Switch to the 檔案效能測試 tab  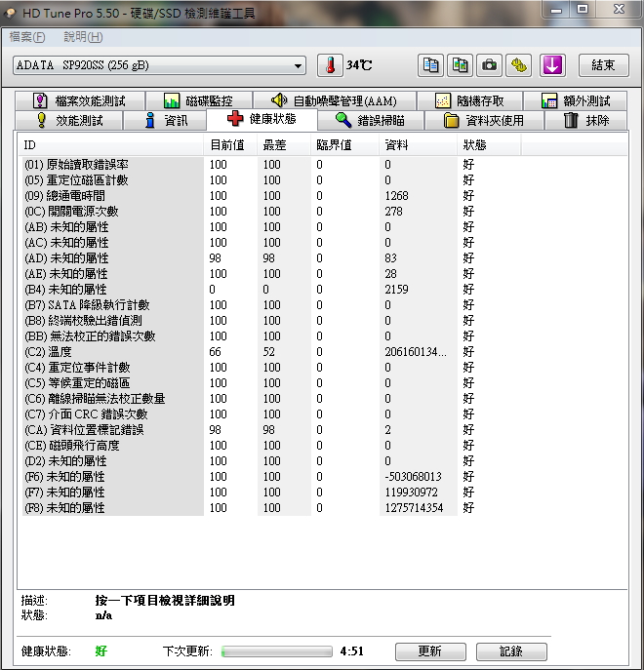80,100
